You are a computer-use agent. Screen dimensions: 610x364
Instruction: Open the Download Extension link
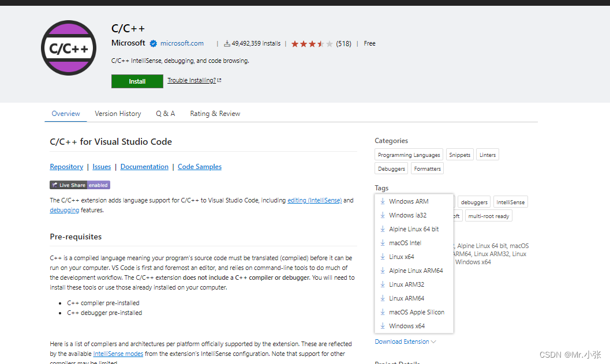coord(402,342)
